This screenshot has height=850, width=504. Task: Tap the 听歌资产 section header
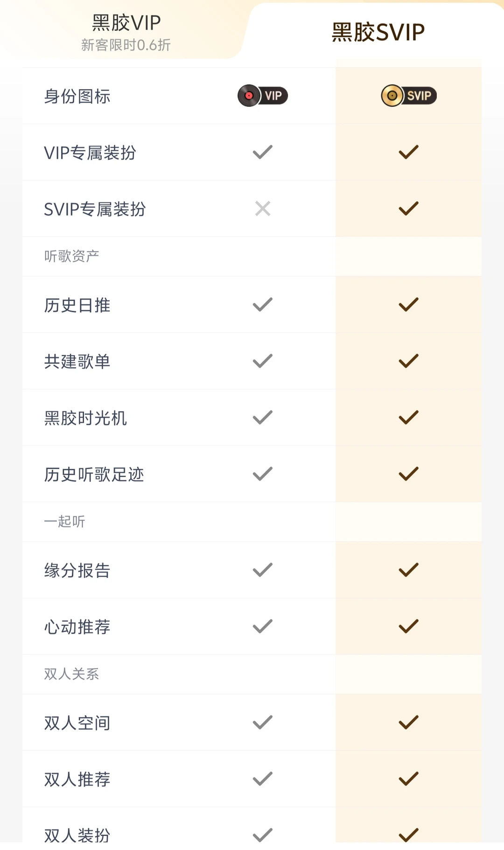71,256
